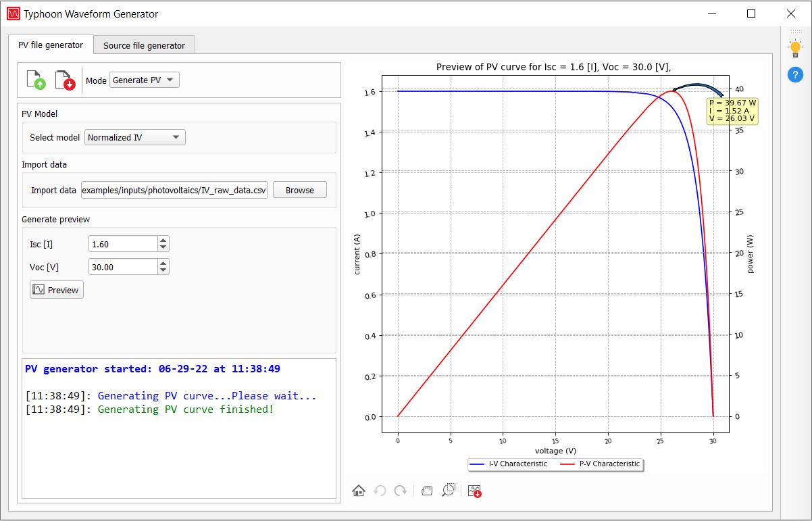Click into the Voc [V] value field
812x521 pixels.
(123, 267)
